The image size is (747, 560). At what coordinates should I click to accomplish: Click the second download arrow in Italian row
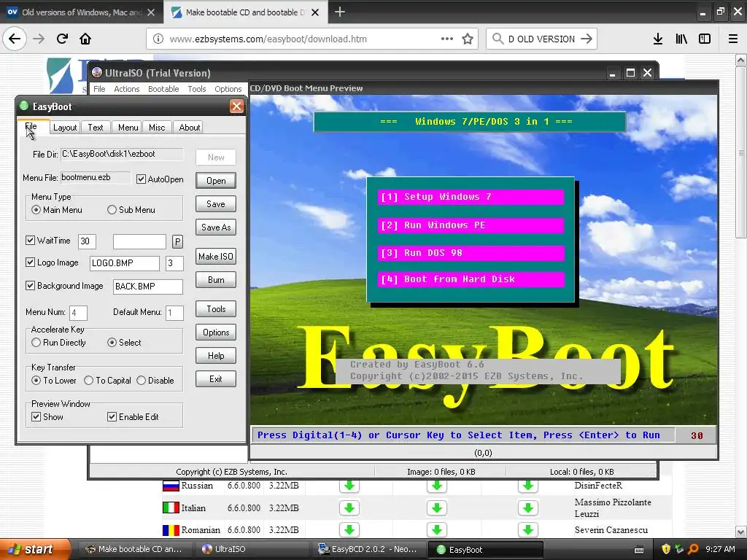(x=437, y=508)
